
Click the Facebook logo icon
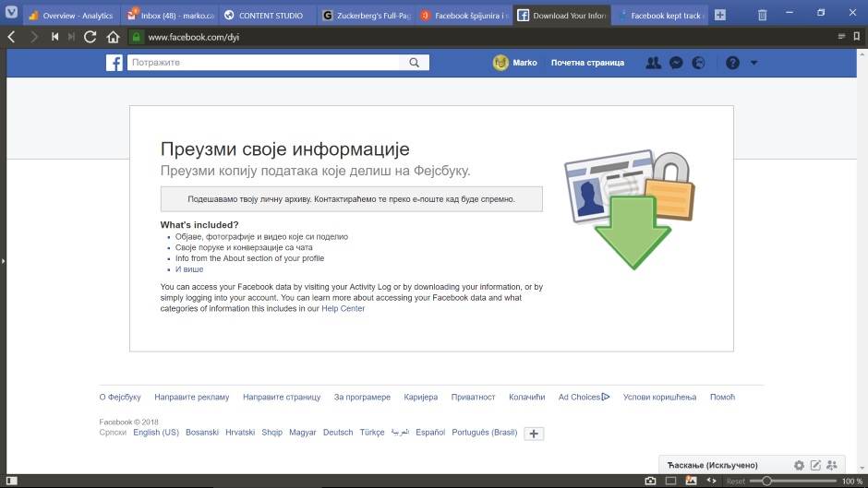(115, 63)
